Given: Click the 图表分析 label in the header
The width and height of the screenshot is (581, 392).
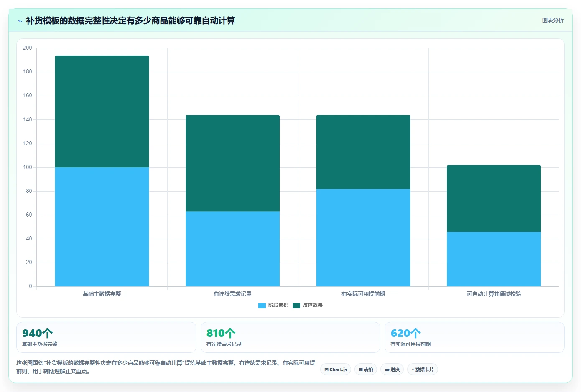Looking at the screenshot, I should (x=553, y=20).
